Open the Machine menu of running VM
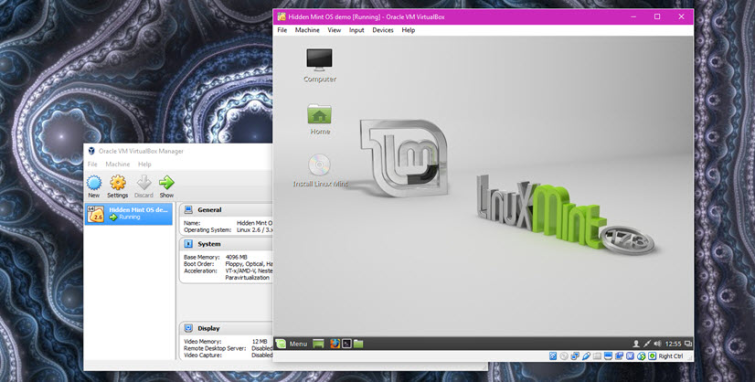This screenshot has width=755, height=382. click(x=307, y=30)
